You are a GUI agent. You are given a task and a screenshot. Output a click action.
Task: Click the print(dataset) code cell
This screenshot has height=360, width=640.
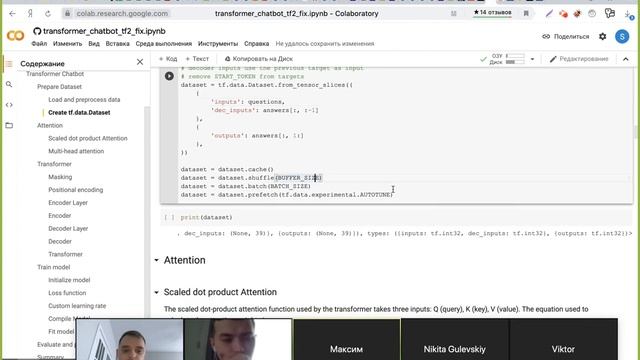coord(396,218)
